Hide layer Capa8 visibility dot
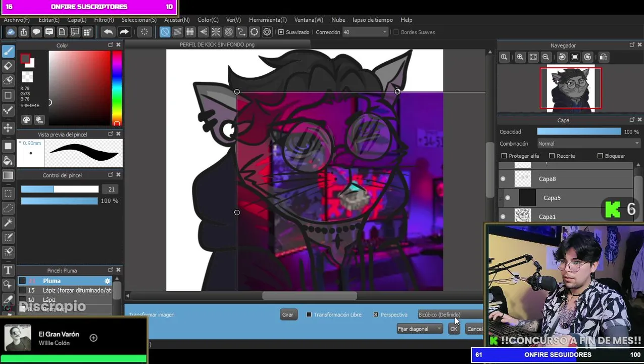The width and height of the screenshot is (644, 364). (503, 179)
